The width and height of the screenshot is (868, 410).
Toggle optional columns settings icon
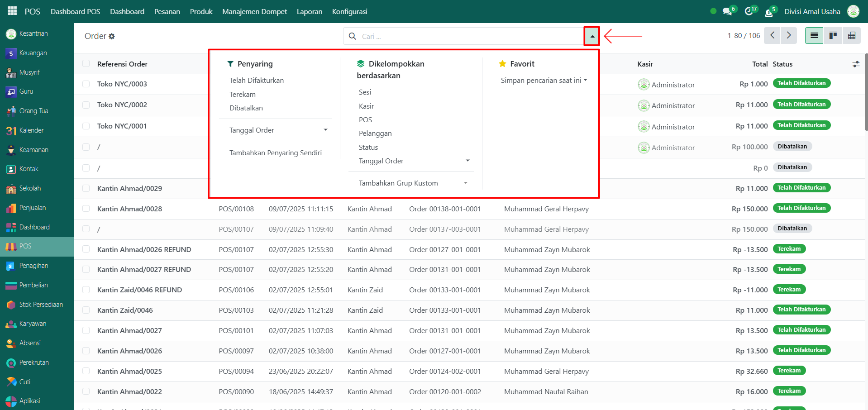(x=856, y=64)
